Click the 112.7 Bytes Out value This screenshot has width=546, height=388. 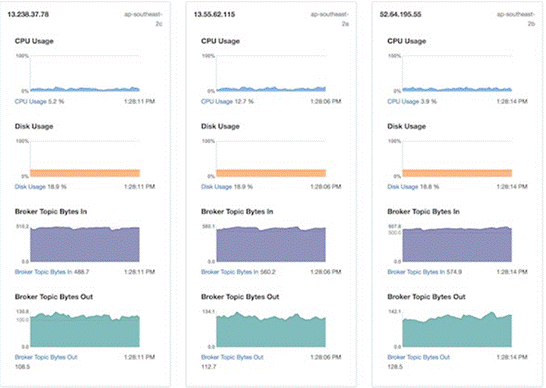[x=209, y=366]
